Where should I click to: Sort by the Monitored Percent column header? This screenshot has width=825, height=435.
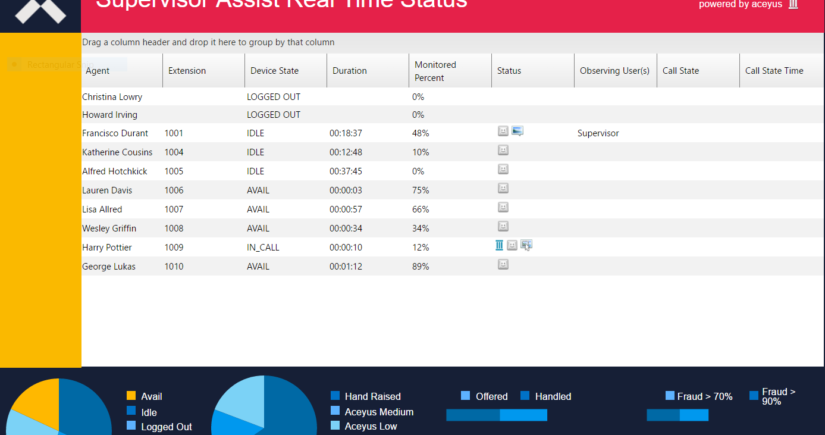450,70
